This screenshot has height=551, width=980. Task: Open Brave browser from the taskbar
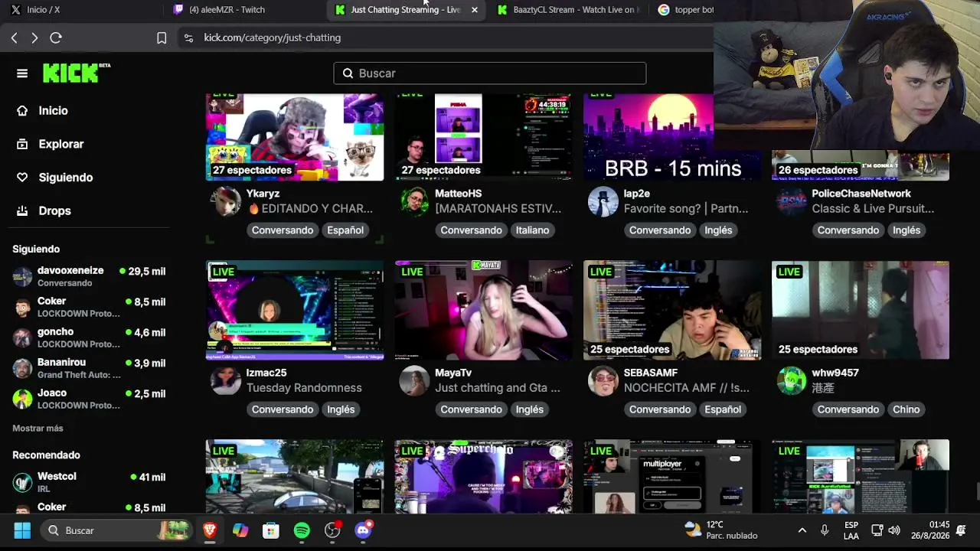point(210,530)
